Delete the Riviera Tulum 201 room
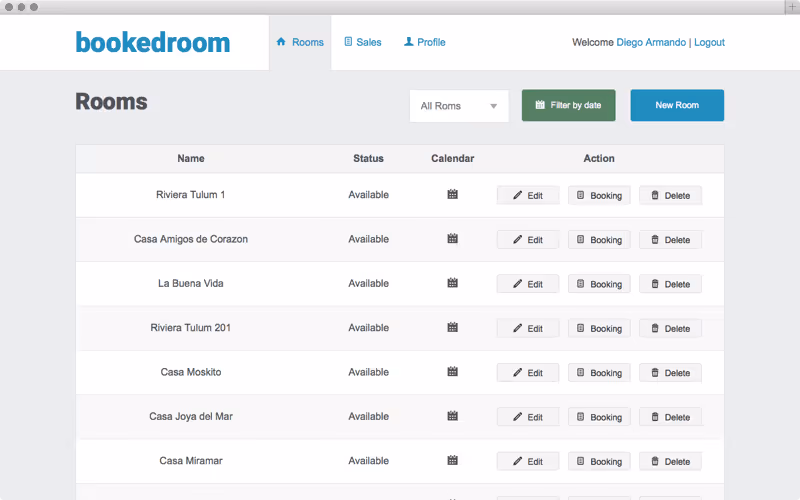800x500 pixels. 670,329
